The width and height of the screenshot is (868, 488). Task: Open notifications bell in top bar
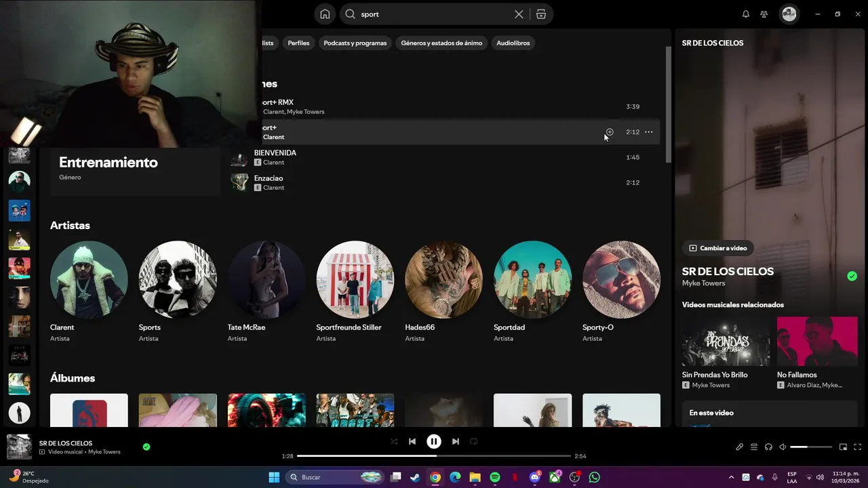tap(746, 14)
